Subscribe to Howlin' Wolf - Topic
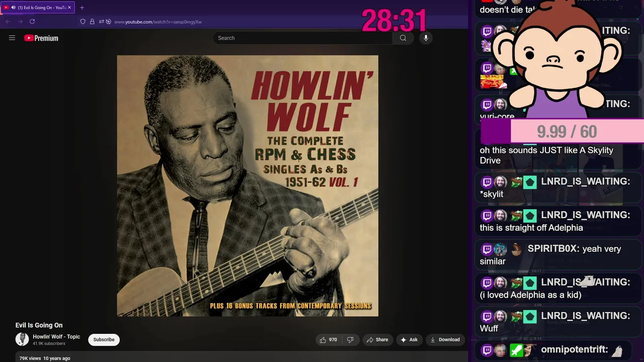This screenshot has width=644, height=362. click(104, 340)
